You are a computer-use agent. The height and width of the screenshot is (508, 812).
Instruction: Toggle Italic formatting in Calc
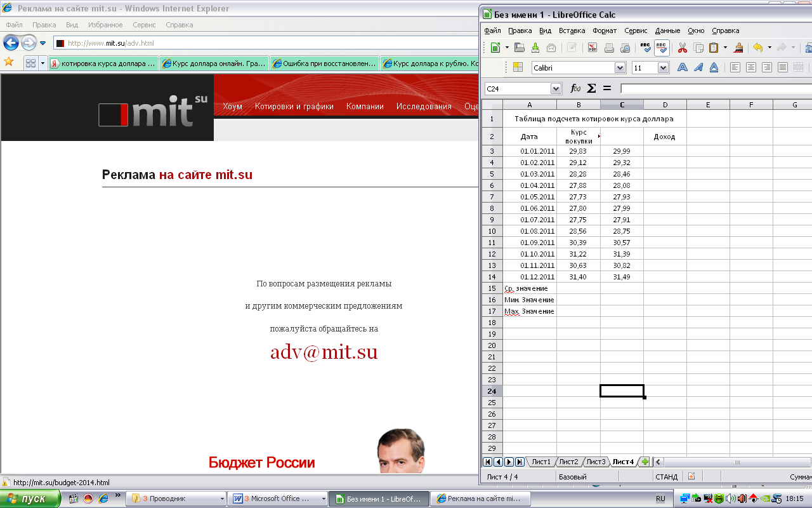click(x=698, y=67)
